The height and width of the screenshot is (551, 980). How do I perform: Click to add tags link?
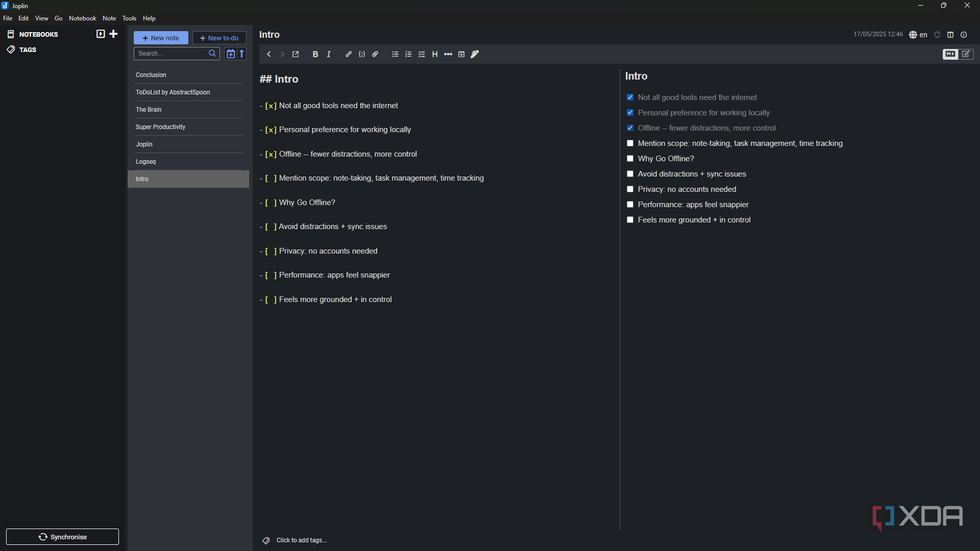tap(301, 540)
